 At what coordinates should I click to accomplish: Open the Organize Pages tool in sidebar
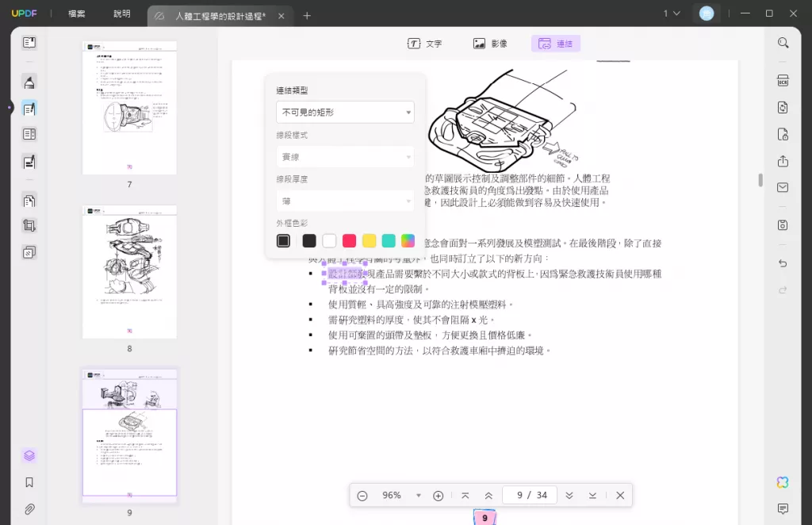point(29,201)
